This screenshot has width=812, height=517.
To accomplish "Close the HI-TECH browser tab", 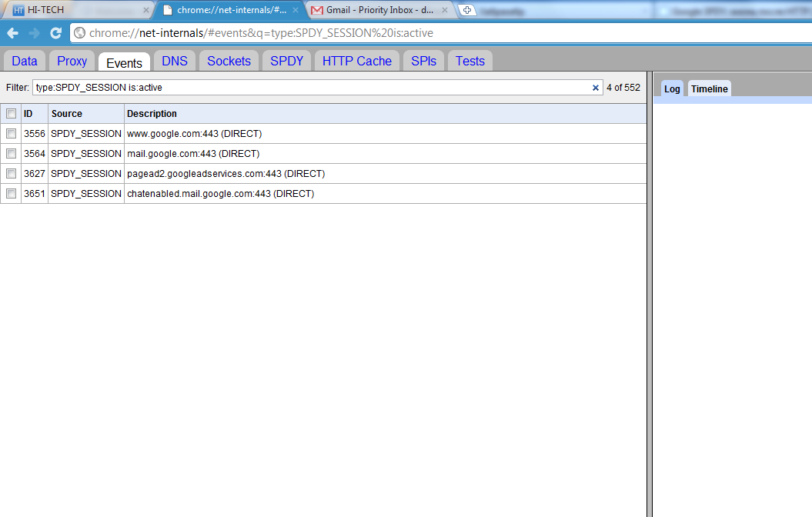I will coord(146,10).
